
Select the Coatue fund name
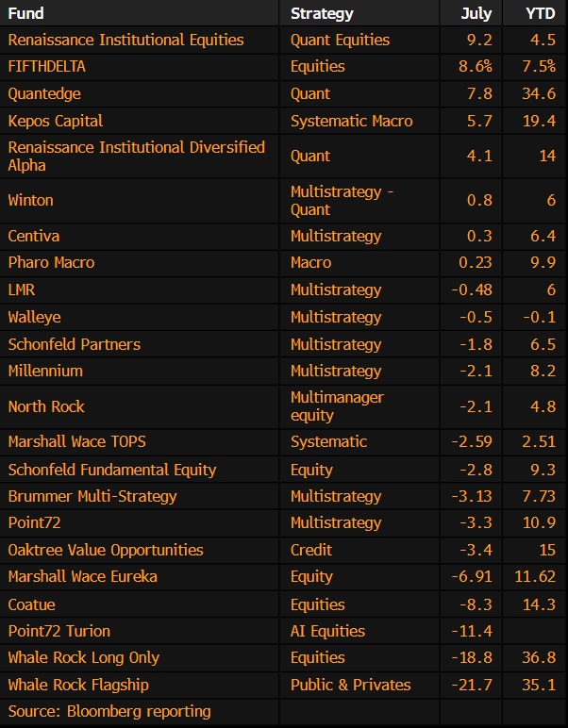(x=31, y=604)
